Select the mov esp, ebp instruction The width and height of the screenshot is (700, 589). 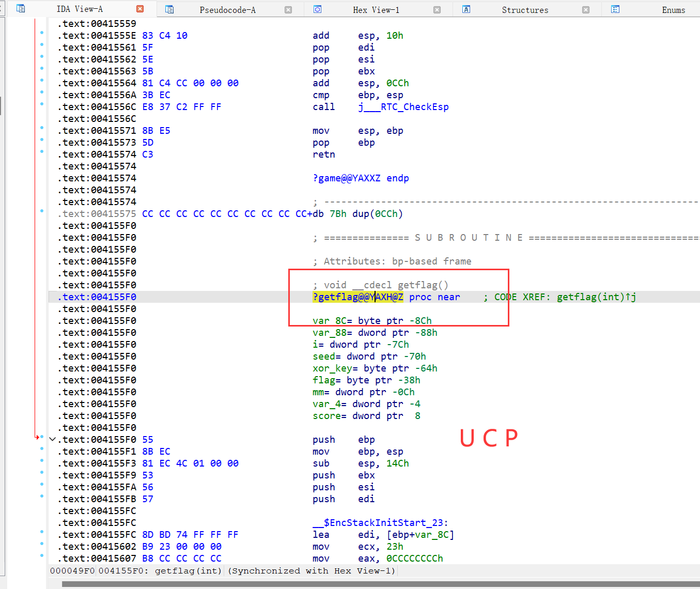click(x=358, y=131)
